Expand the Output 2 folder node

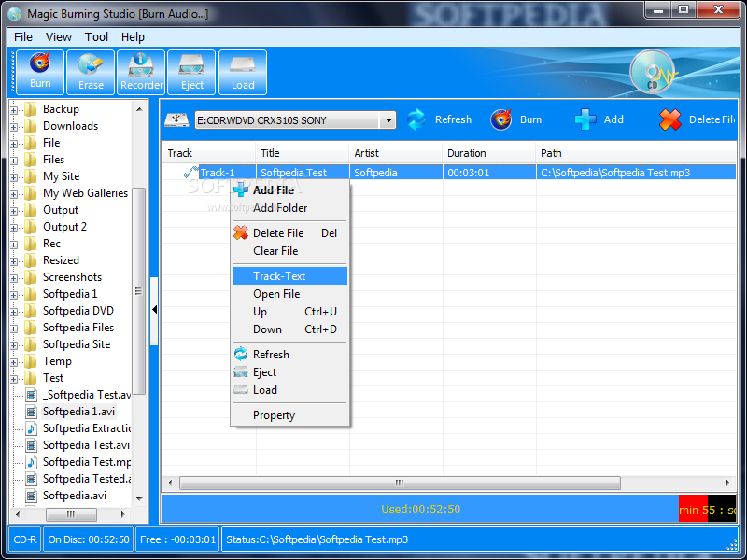[14, 228]
